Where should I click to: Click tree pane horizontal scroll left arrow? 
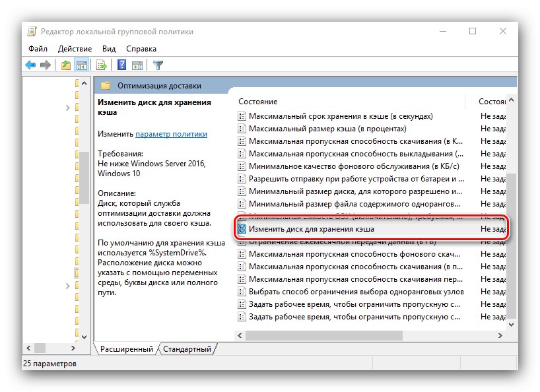click(x=28, y=348)
